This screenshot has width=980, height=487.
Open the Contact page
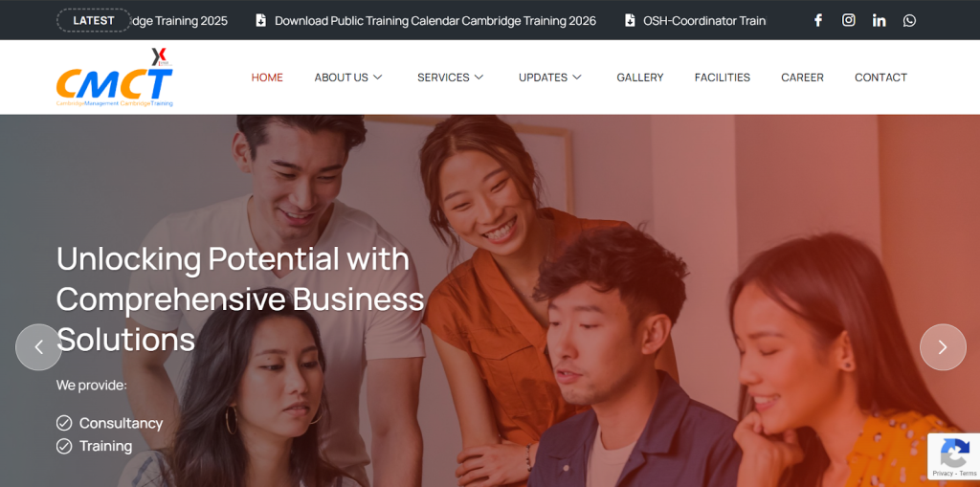click(880, 77)
